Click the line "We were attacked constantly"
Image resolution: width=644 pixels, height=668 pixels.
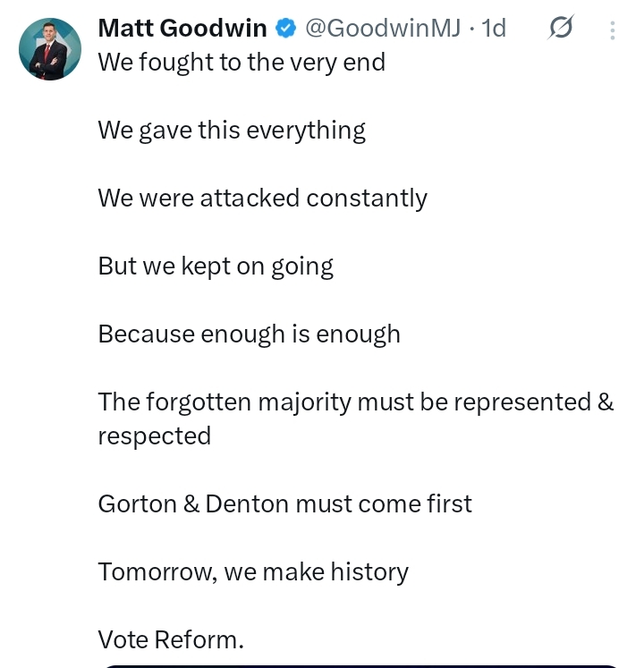[x=262, y=198]
